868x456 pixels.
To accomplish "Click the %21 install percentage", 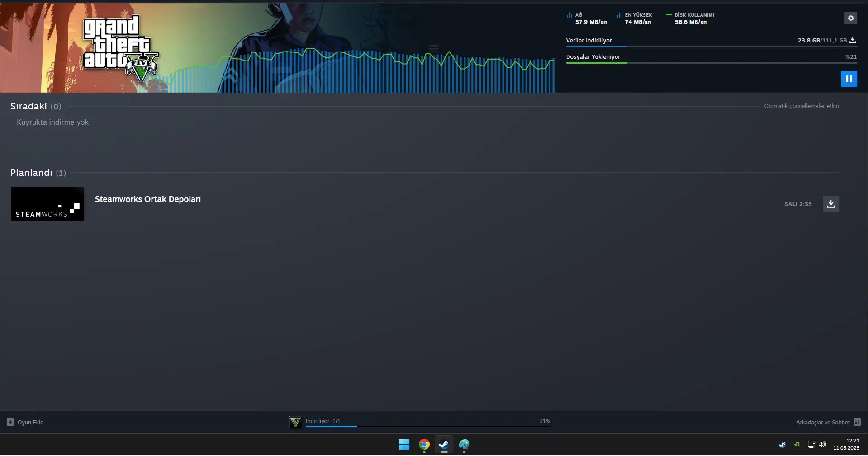I will point(851,57).
